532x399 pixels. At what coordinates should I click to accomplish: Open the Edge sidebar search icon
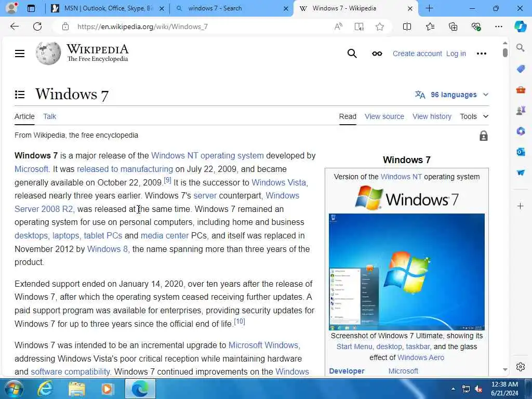pyautogui.click(x=520, y=48)
